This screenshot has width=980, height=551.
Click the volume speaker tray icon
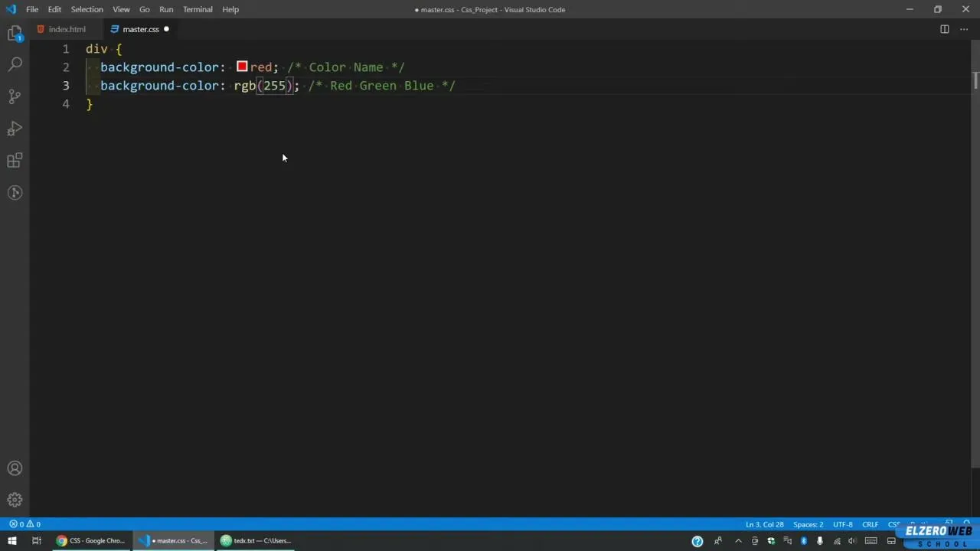click(x=852, y=541)
